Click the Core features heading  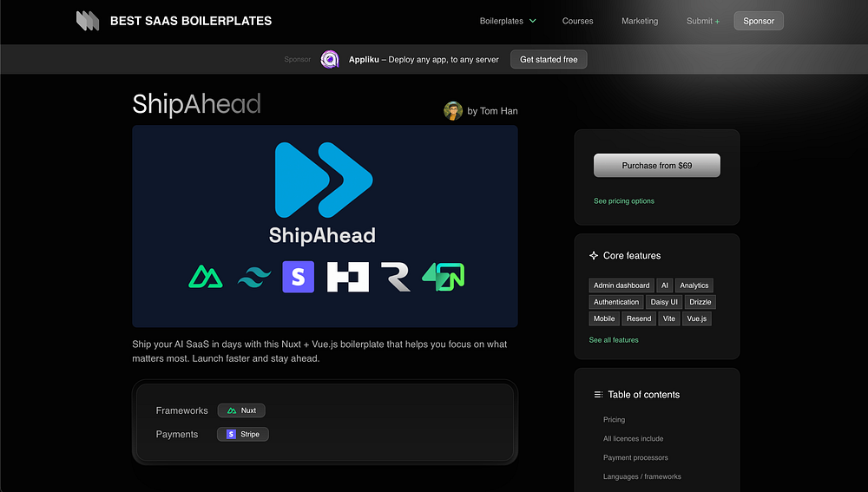click(x=632, y=256)
